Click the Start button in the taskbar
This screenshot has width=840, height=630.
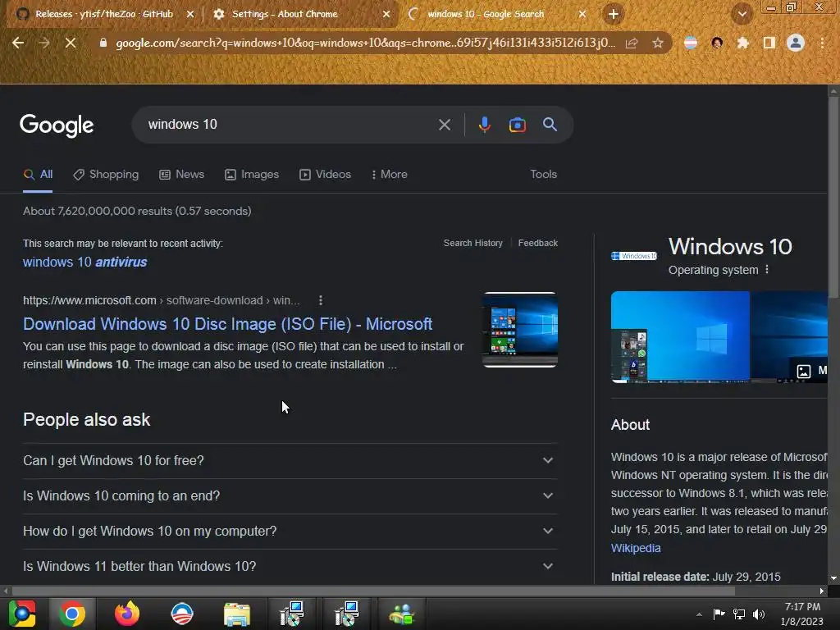point(21,614)
